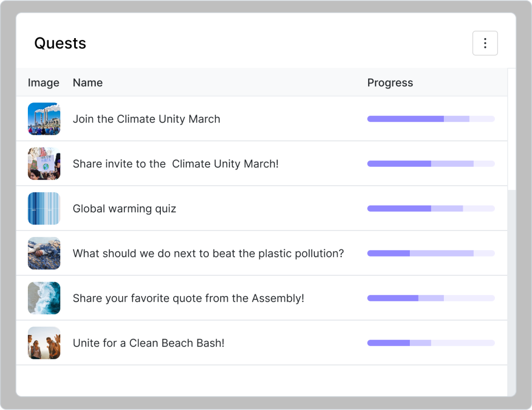532x410 pixels.
Task: Click the Clean Beach Bash progress bar
Action: (430, 343)
